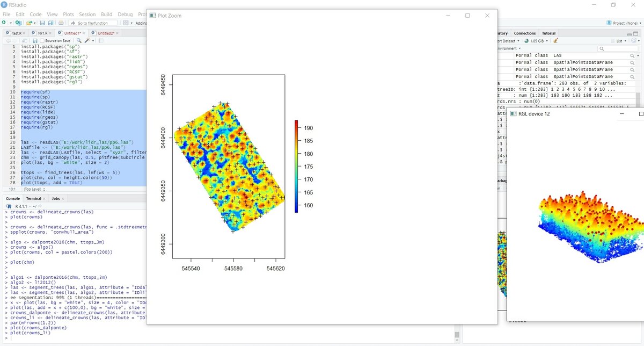The height and width of the screenshot is (346, 644).
Task: Click the editor Save document icon
Action: pyautogui.click(x=35, y=41)
